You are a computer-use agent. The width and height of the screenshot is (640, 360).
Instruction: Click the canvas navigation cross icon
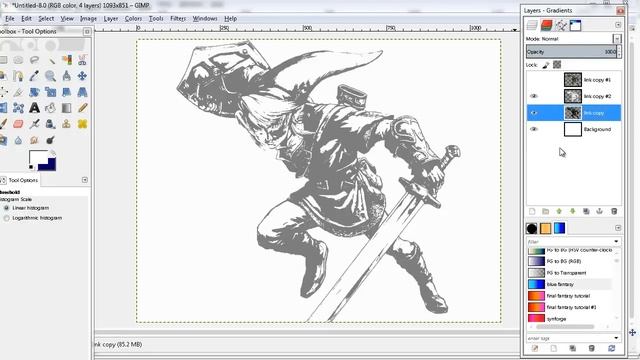[632, 333]
